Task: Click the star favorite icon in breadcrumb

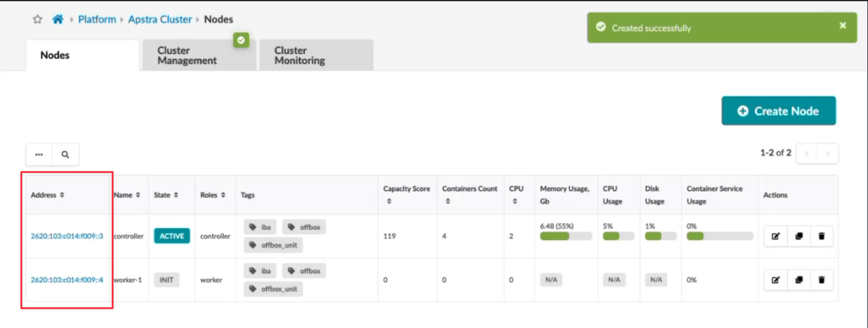Action: click(38, 19)
